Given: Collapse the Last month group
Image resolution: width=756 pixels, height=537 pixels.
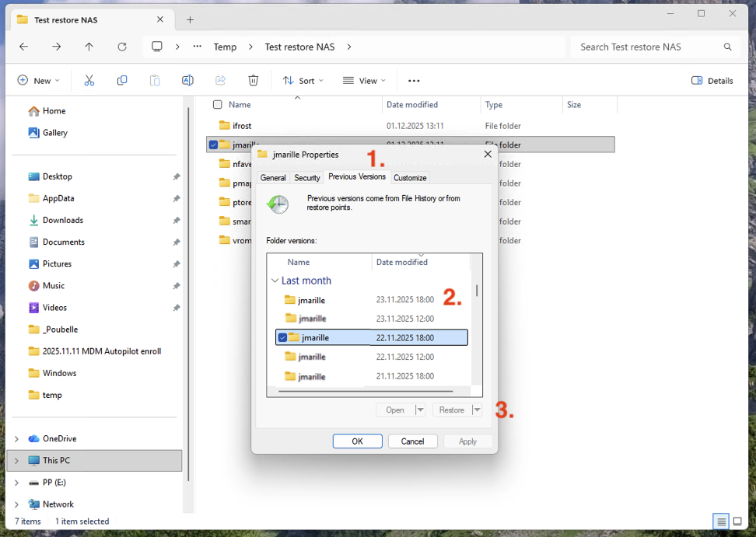Looking at the screenshot, I should pos(274,281).
